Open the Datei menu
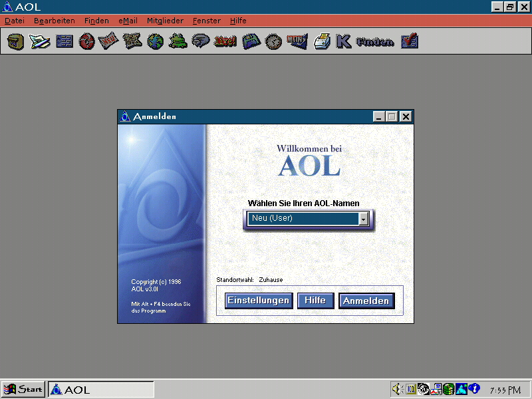532x399 pixels. point(14,21)
